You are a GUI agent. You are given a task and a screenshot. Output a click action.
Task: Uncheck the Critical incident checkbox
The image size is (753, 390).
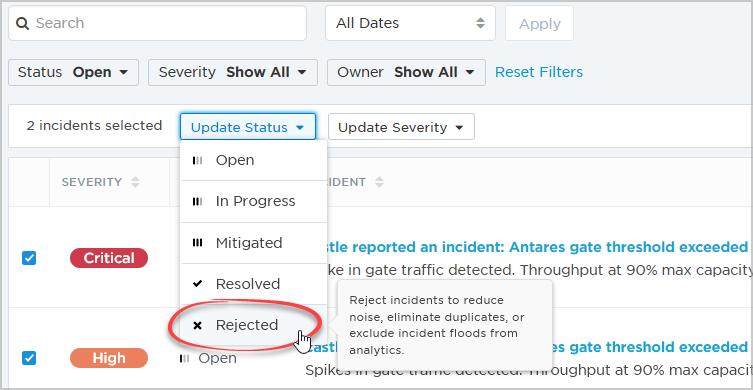[29, 258]
